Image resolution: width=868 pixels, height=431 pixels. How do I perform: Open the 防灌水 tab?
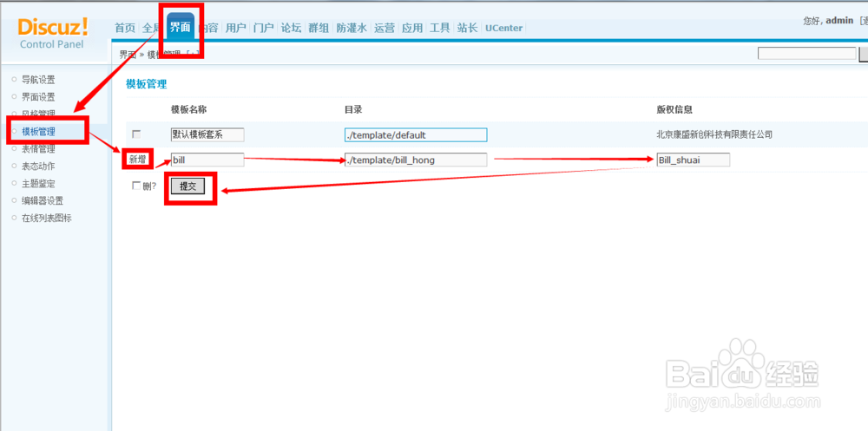pos(352,28)
